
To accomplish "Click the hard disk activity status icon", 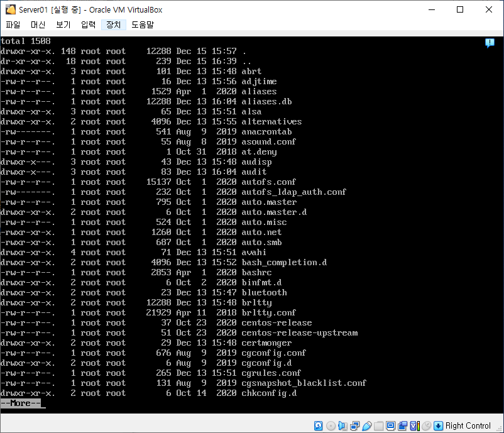I will (318, 426).
